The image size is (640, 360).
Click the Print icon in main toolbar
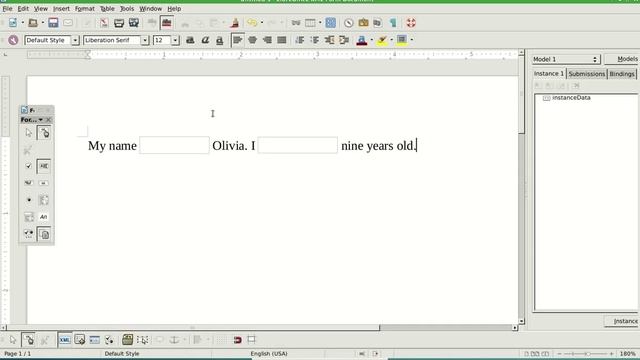119,23
